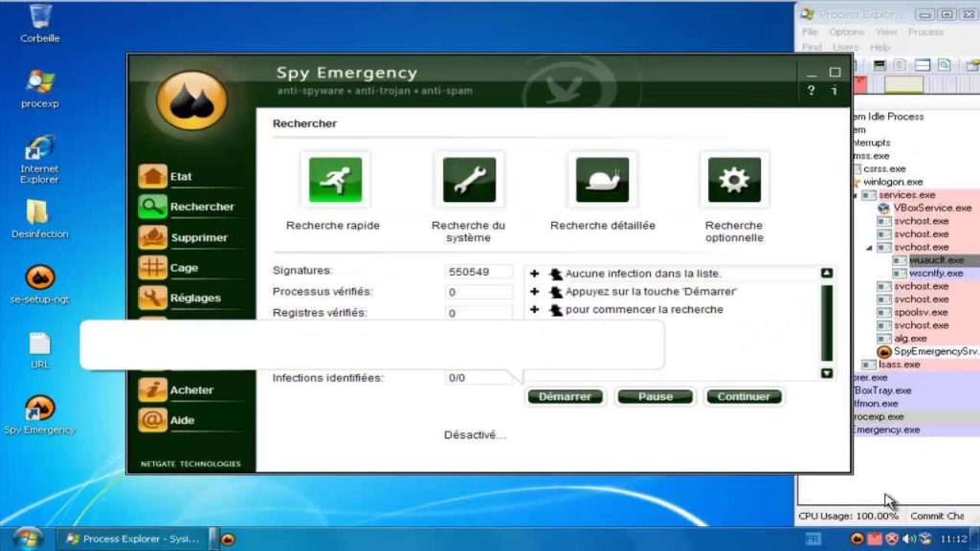Click the Démarrer button

(565, 397)
